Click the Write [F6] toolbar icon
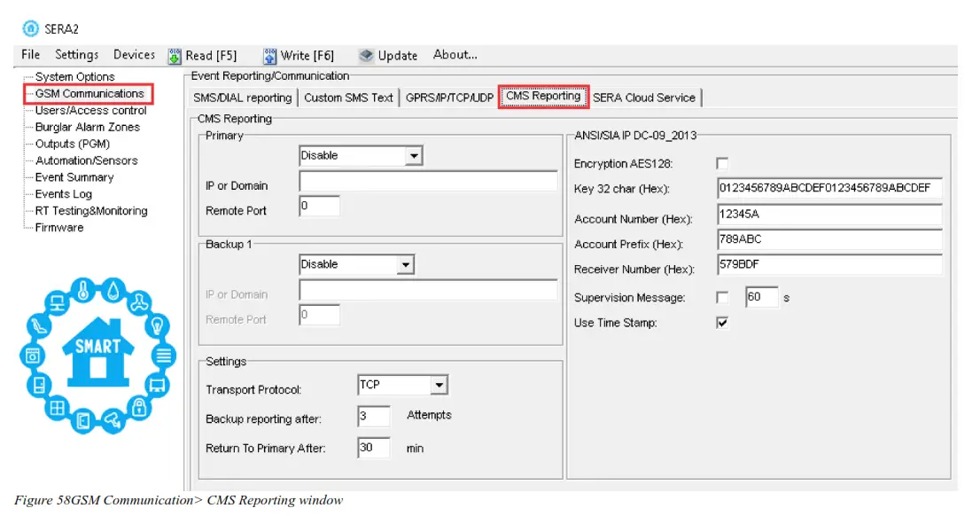 pyautogui.click(x=269, y=56)
